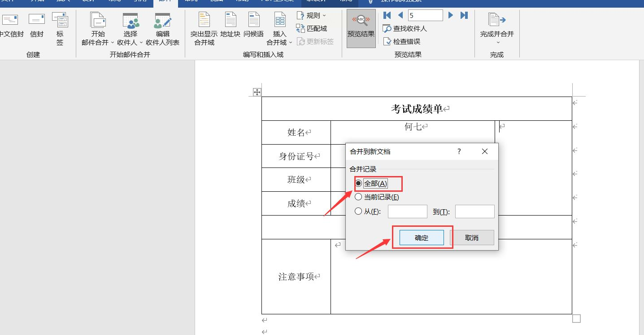Insert an 地址块 address block
Viewport: 644px width, 335px height.
(231, 25)
